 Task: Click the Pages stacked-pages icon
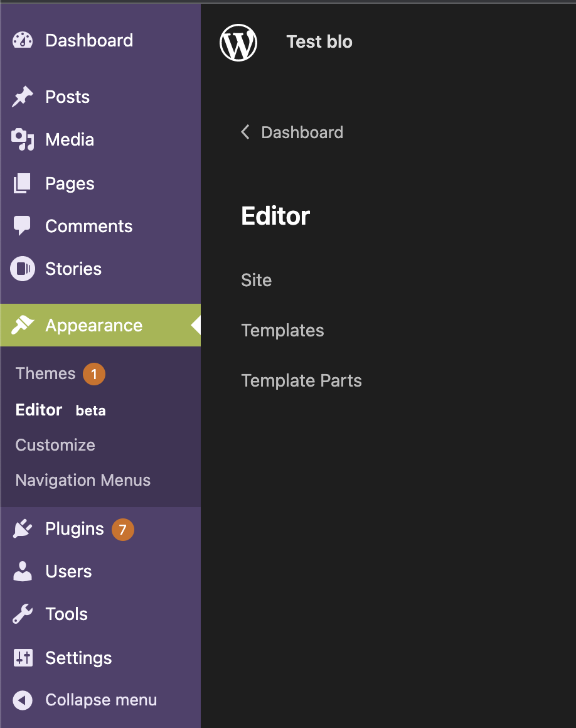[22, 183]
